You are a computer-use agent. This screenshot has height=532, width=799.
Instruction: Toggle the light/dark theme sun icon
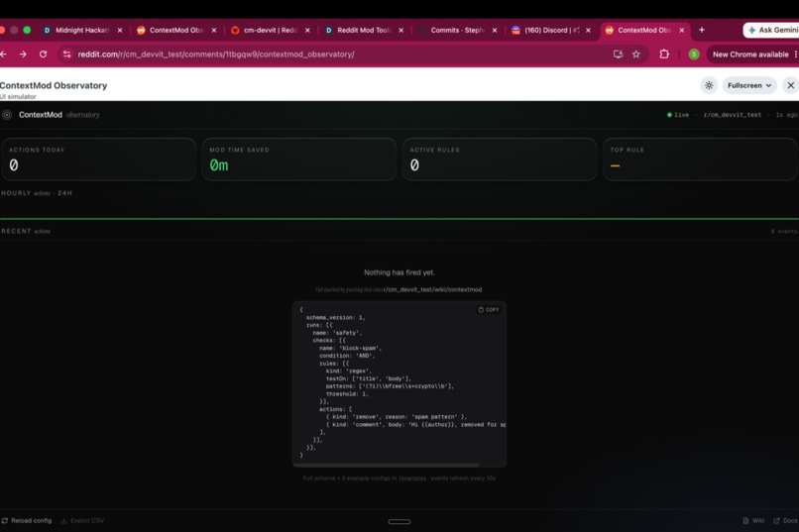709,85
